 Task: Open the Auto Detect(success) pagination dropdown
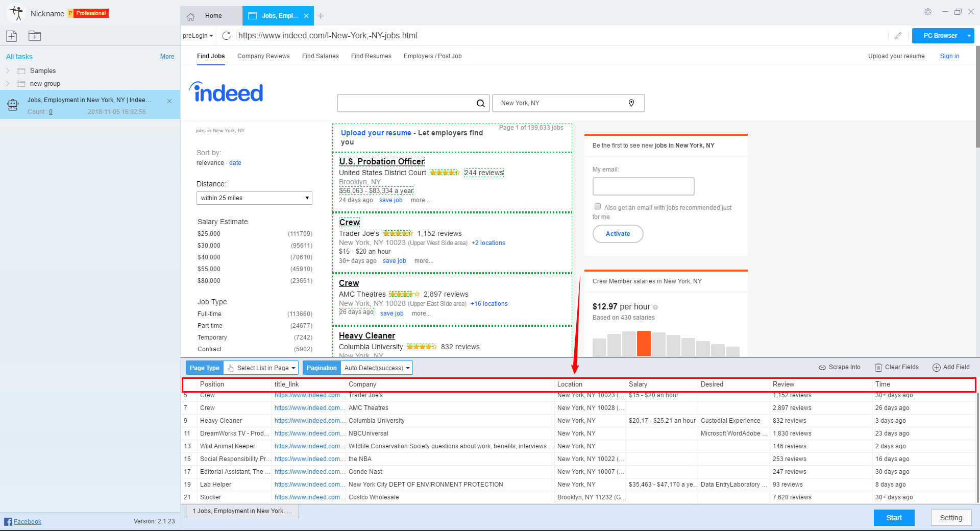[x=377, y=368]
